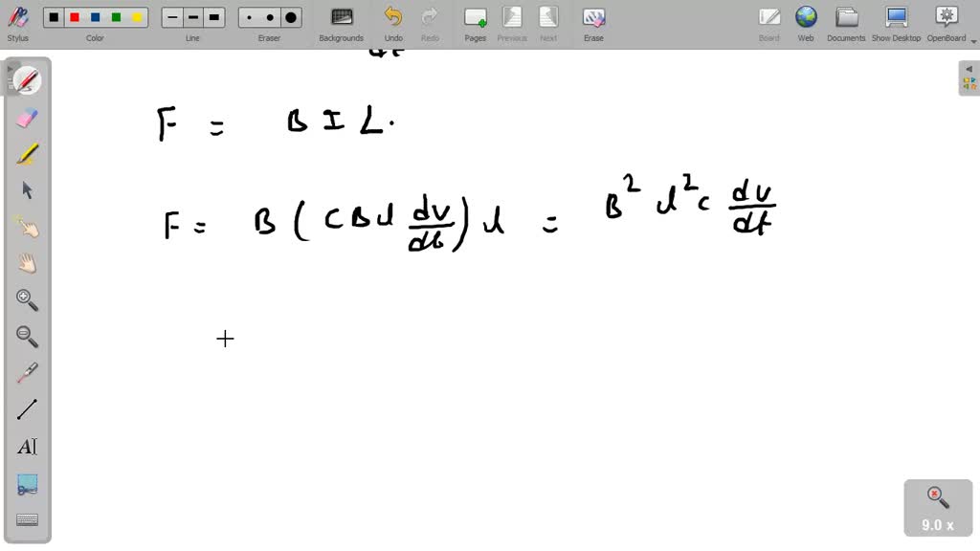Screen dimensions: 980x551
Task: Open the virtual keyboard
Action: point(26,518)
